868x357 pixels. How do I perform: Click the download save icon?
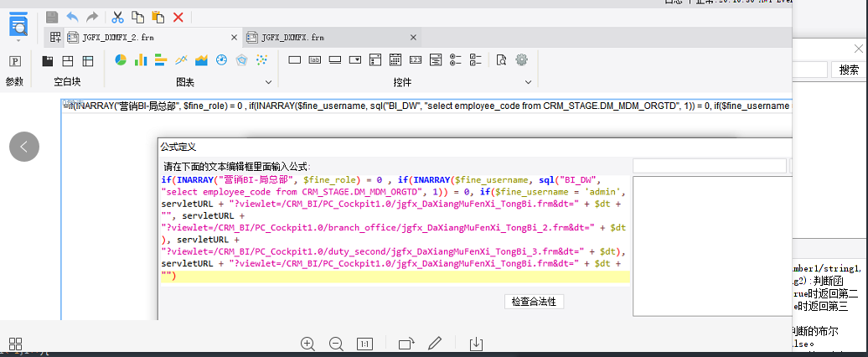(x=476, y=344)
